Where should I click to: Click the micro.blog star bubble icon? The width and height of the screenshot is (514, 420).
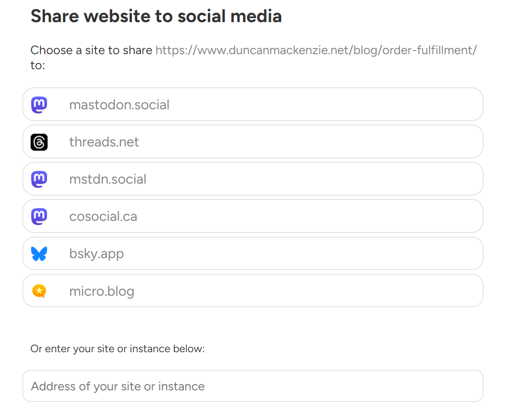click(x=39, y=291)
